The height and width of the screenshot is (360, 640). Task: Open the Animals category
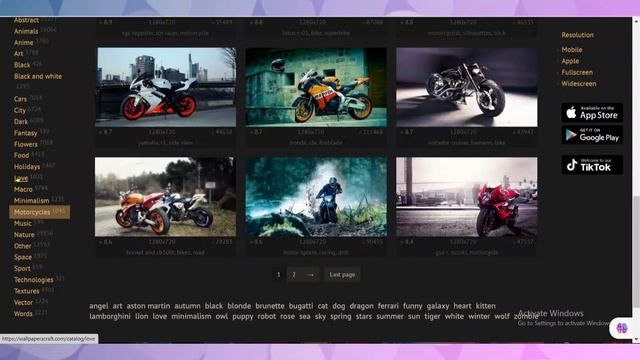(26, 31)
